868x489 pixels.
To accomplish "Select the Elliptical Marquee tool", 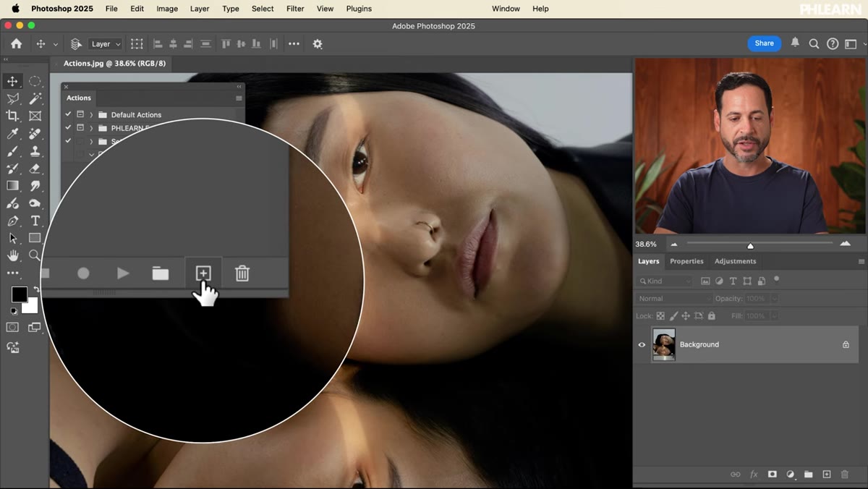I will 35,81.
